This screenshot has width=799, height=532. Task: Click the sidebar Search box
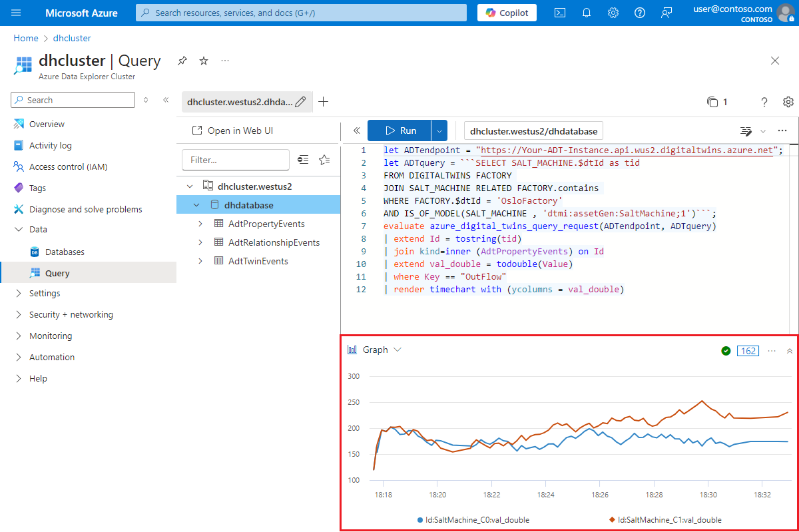pos(73,100)
